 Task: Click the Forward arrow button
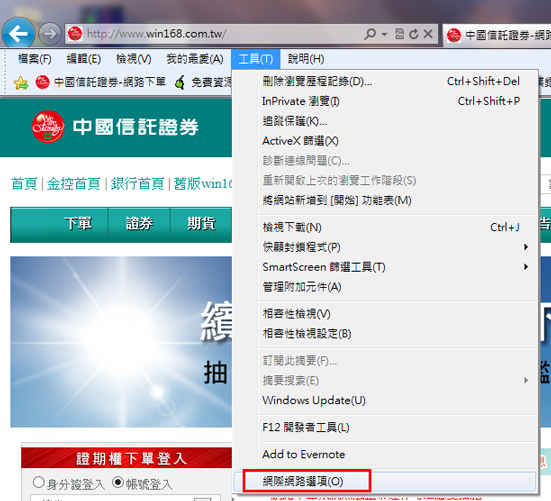pyautogui.click(x=50, y=34)
